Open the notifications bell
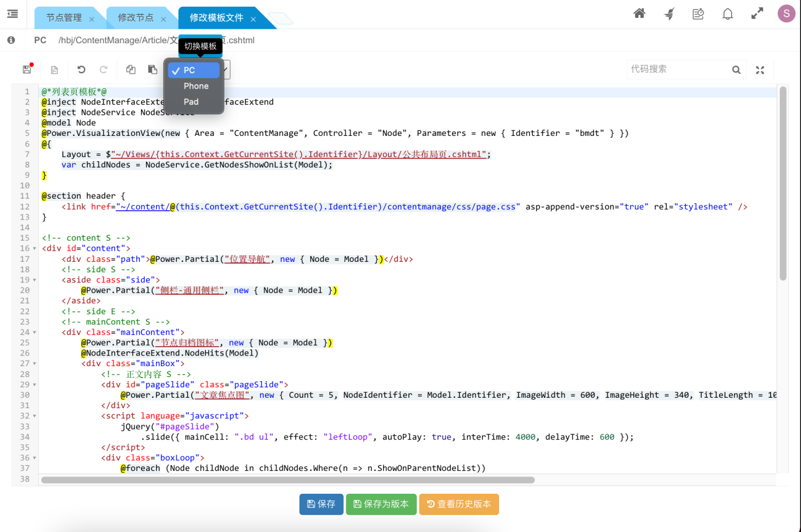 (x=727, y=14)
